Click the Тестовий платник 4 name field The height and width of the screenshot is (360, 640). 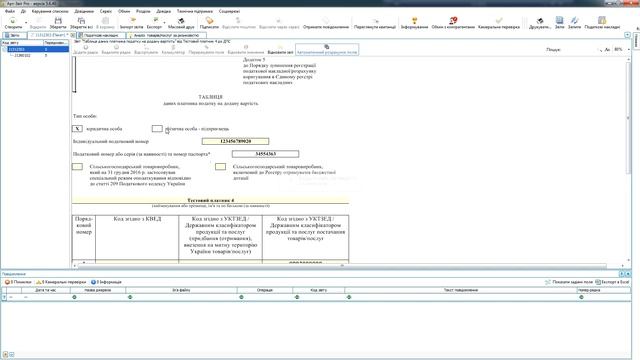pyautogui.click(x=211, y=200)
